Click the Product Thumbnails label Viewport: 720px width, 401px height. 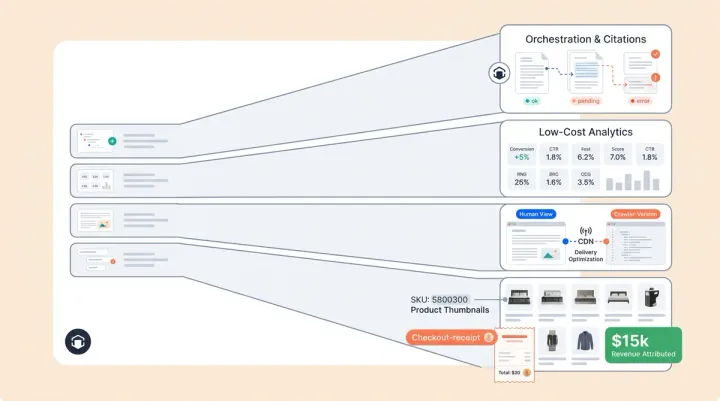[450, 310]
